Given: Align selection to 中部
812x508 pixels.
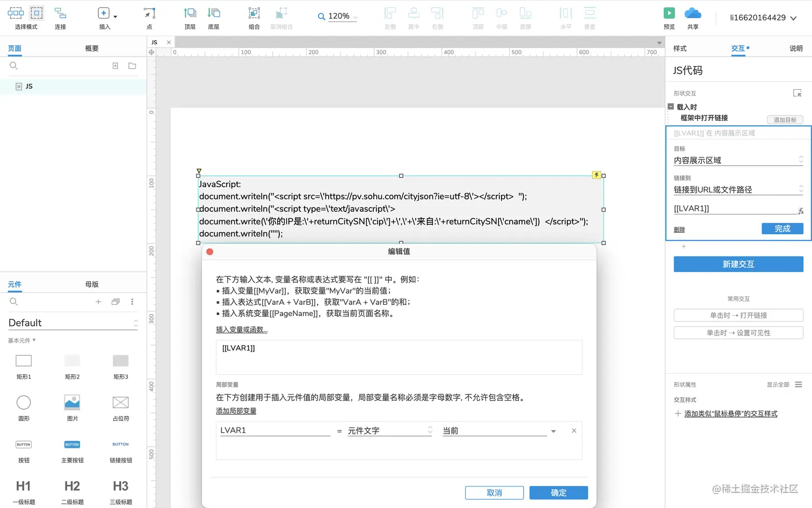Looking at the screenshot, I should [502, 17].
